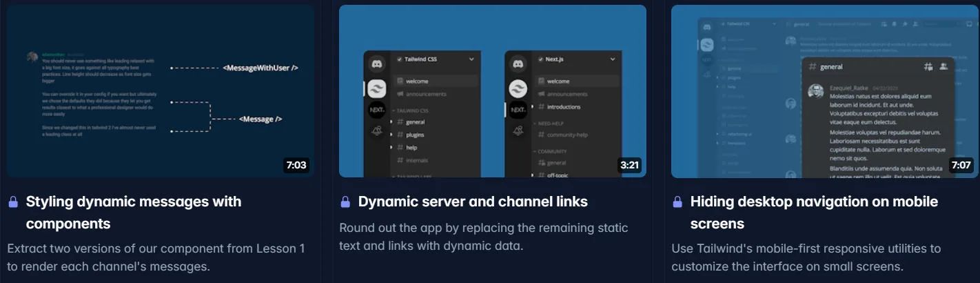Click Ezequiel_Ratke avatar in the mobile popup
Screen dimensions: 980x283
816,91
